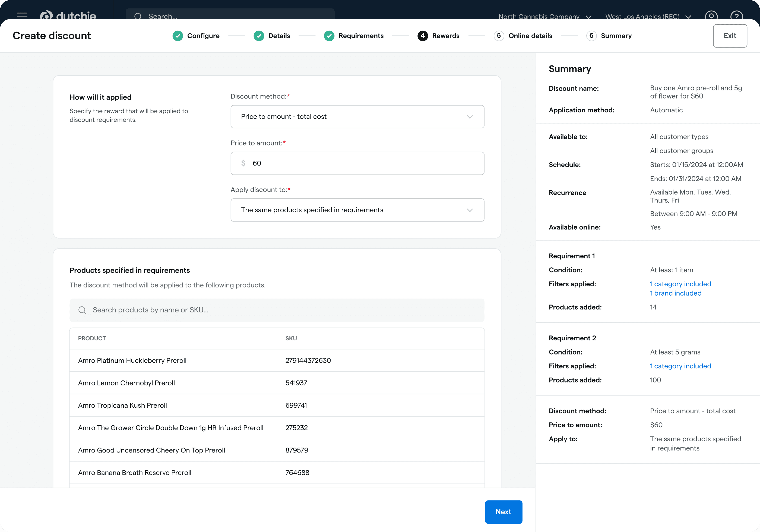Image resolution: width=760 pixels, height=532 pixels.
Task: Click the 'How will it applied' heading
Action: coord(100,97)
